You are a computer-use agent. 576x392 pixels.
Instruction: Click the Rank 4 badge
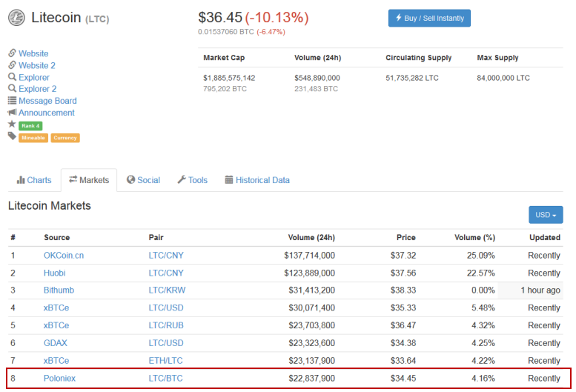click(30, 126)
